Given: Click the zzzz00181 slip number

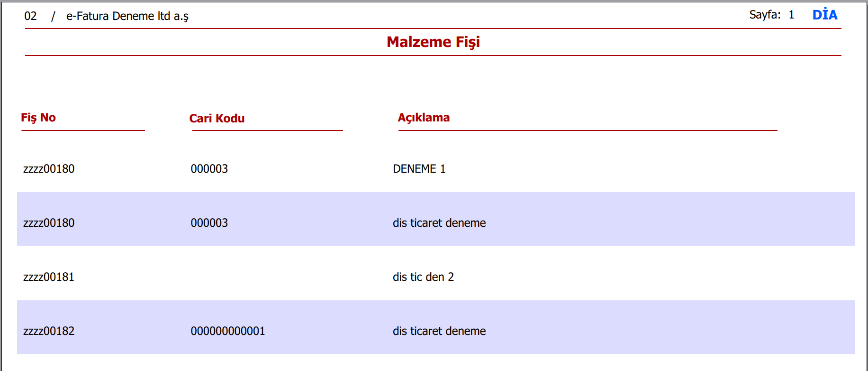Looking at the screenshot, I should click(49, 277).
